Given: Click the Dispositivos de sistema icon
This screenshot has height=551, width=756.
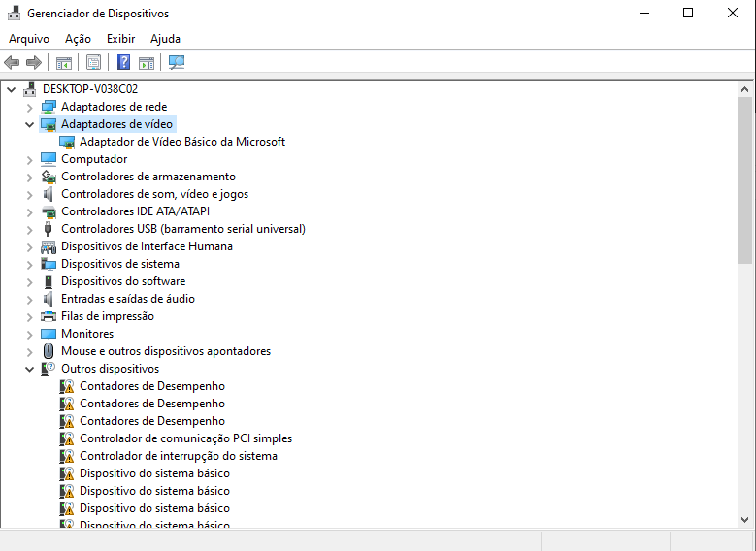Looking at the screenshot, I should point(49,264).
